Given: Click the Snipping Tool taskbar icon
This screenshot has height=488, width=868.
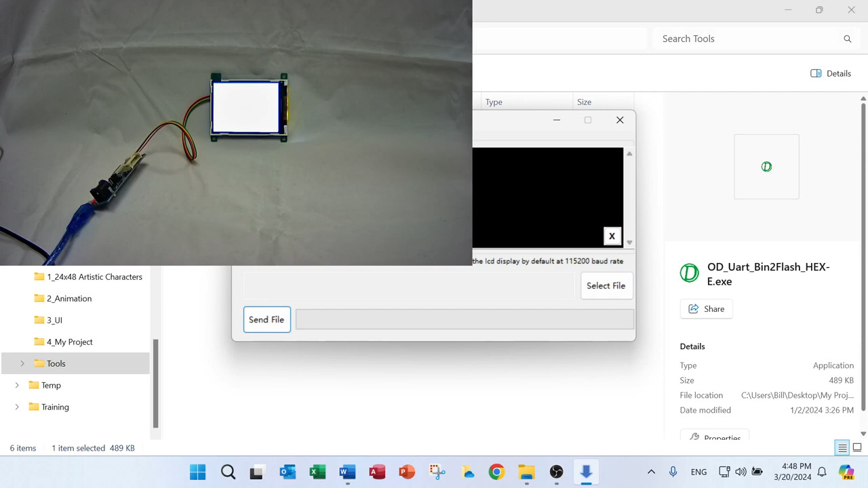Looking at the screenshot, I should [437, 472].
